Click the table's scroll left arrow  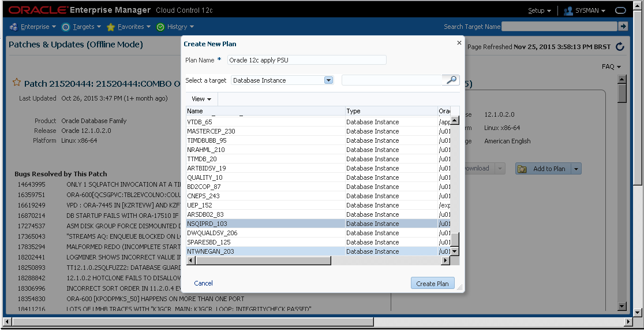pos(190,261)
